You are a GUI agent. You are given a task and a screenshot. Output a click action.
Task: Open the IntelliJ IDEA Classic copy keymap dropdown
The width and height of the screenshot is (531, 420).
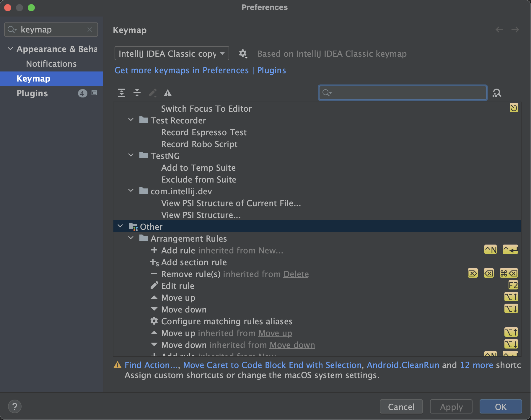172,53
